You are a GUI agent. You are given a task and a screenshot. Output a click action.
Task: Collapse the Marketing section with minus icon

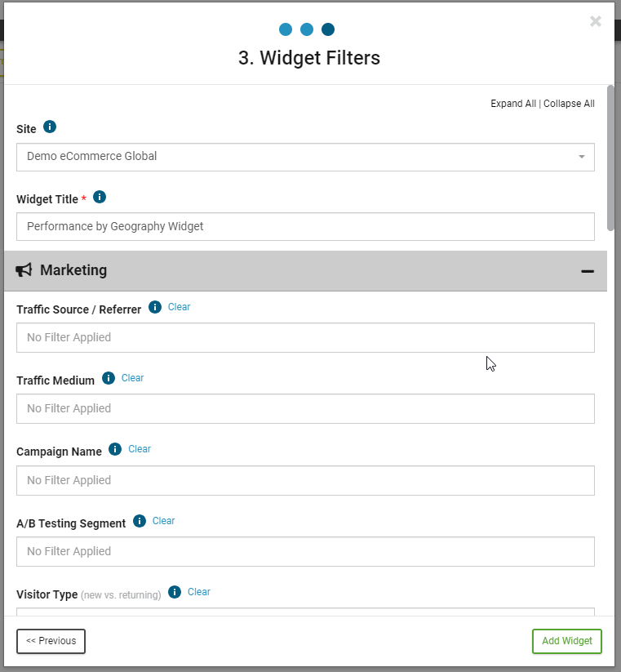point(587,271)
